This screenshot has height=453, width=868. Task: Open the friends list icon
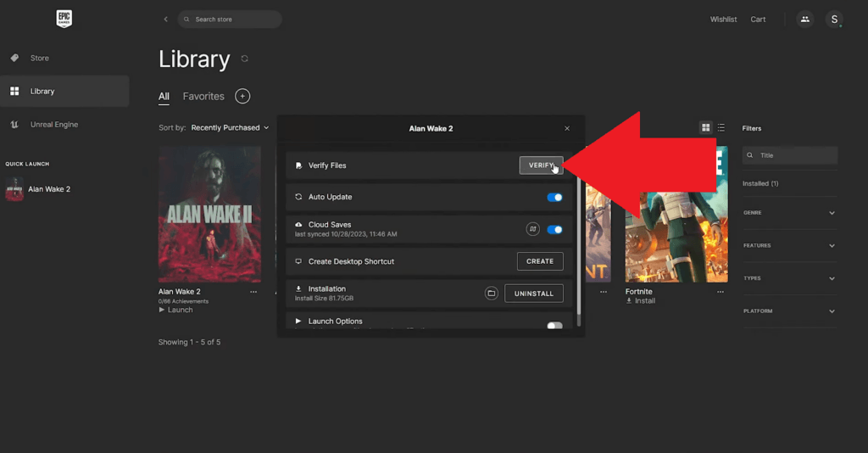805,20
